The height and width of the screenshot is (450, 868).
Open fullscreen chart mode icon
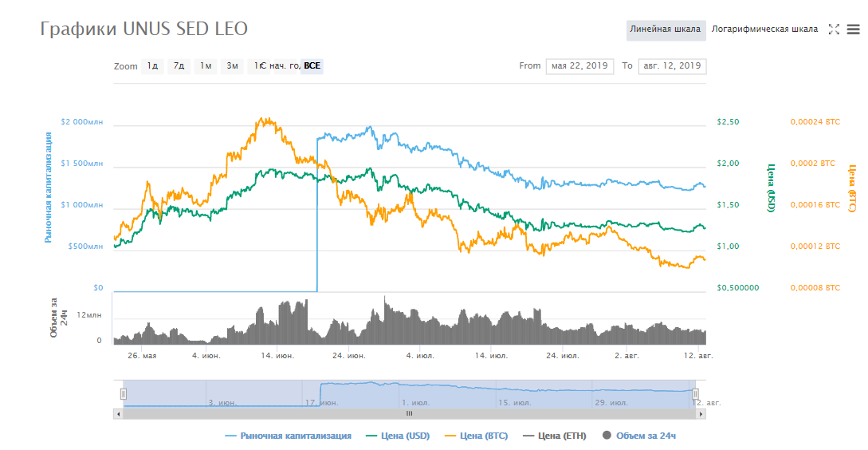[x=834, y=30]
